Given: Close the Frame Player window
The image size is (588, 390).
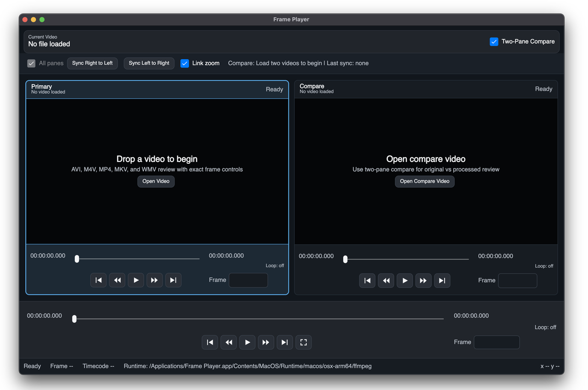Looking at the screenshot, I should click(x=25, y=20).
